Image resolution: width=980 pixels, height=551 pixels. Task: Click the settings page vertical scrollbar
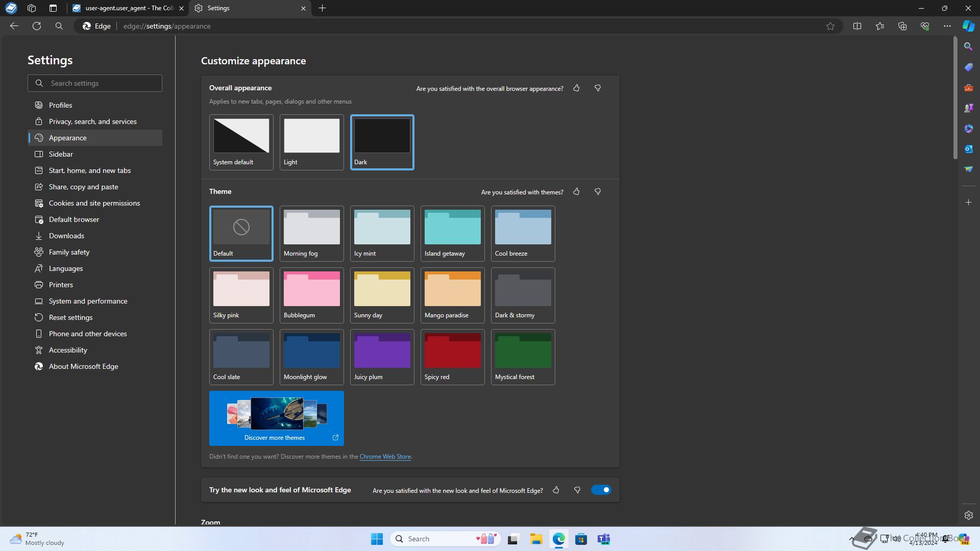pos(955,97)
